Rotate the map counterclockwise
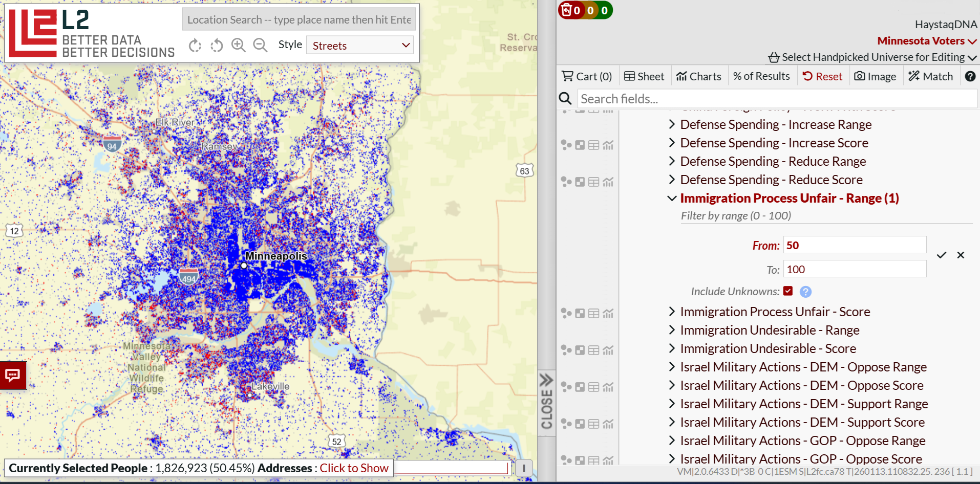Screen dimensions: 980x484 217,46
